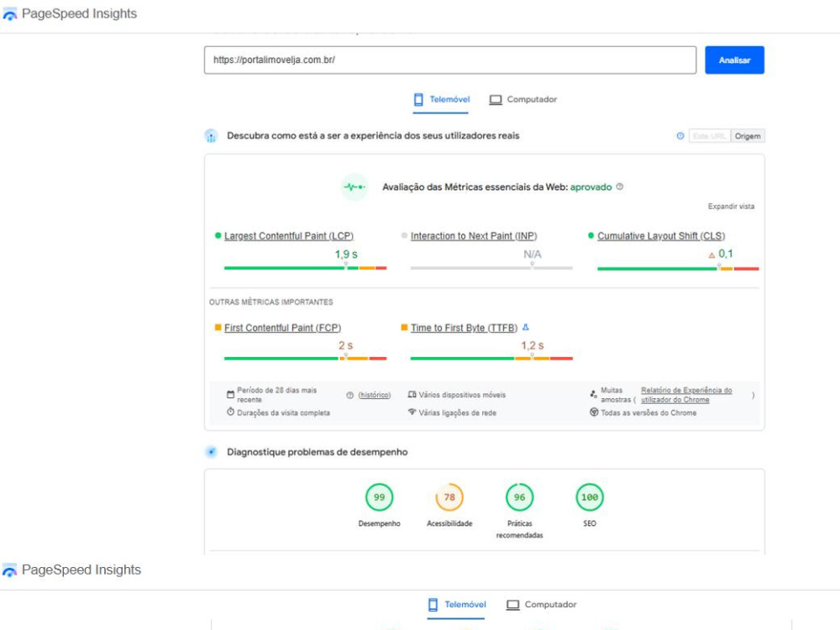Click the 100 SEO score gauge
The image size is (840, 630).
tap(590, 497)
